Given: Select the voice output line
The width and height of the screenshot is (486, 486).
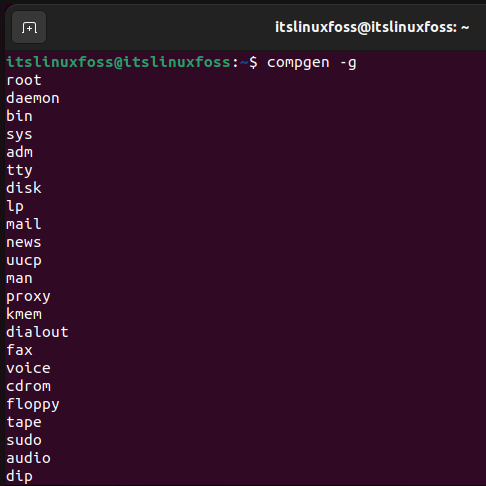Looking at the screenshot, I should coord(28,368).
